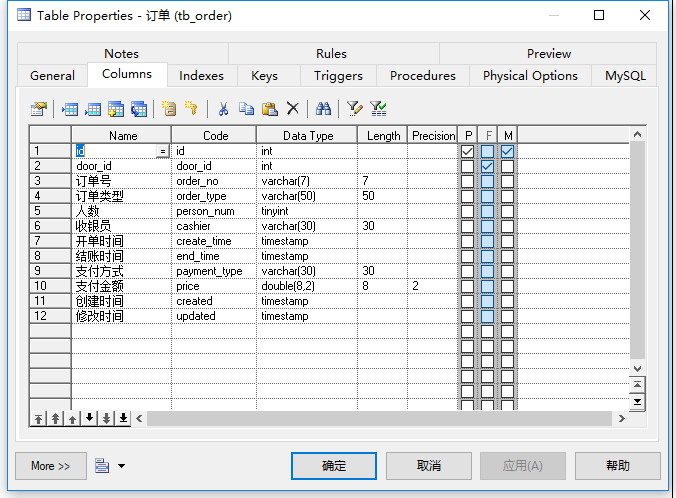The width and height of the screenshot is (676, 498).
Task: Click the move row up single arrow
Action: (72, 418)
